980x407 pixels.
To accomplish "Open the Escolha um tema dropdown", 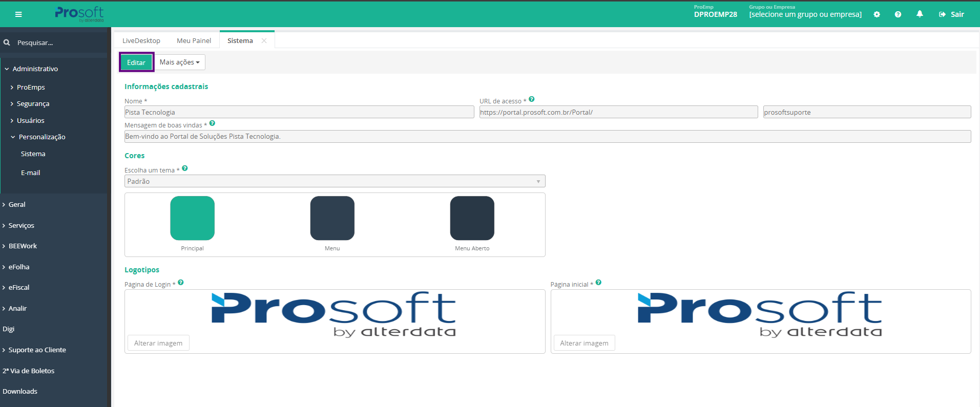I will click(335, 181).
